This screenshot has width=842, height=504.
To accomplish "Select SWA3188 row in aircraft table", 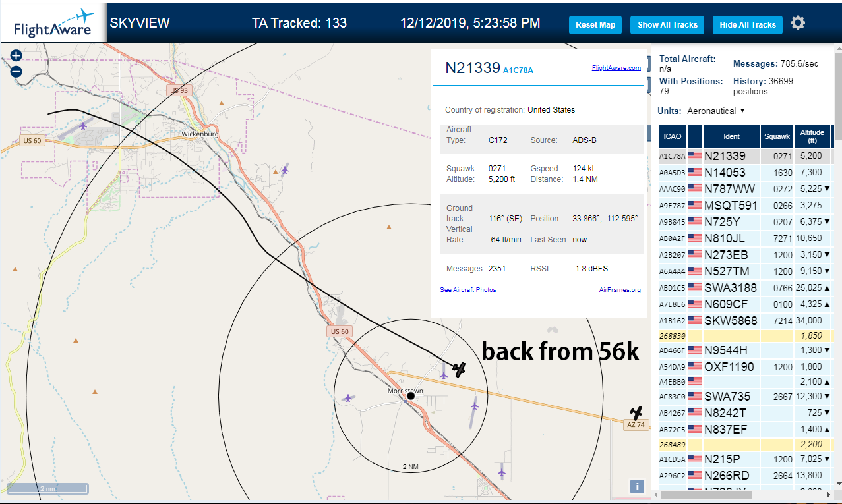I will tap(745, 288).
